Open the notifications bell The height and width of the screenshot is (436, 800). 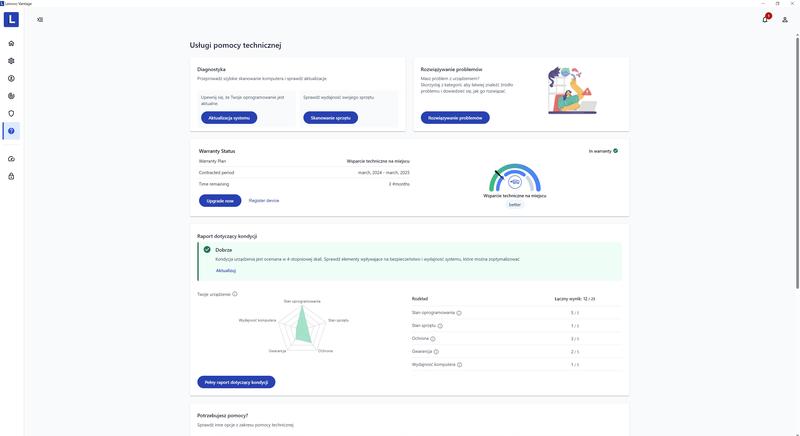click(x=765, y=19)
